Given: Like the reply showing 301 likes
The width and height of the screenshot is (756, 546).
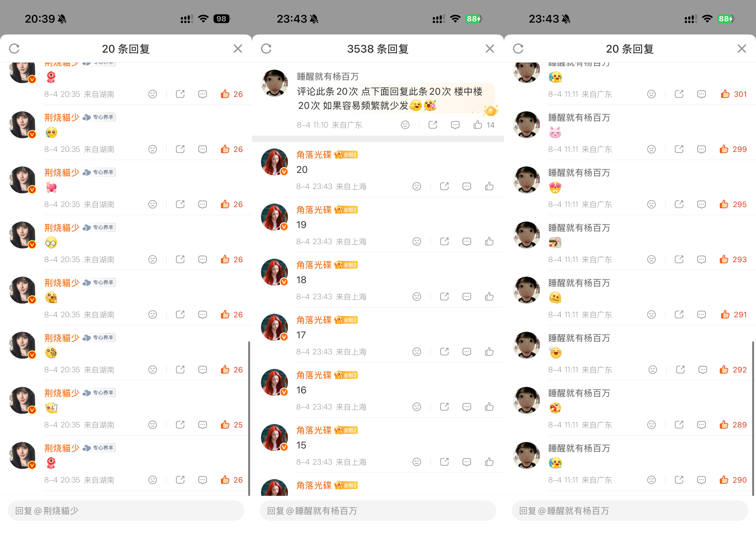Looking at the screenshot, I should pos(725,94).
